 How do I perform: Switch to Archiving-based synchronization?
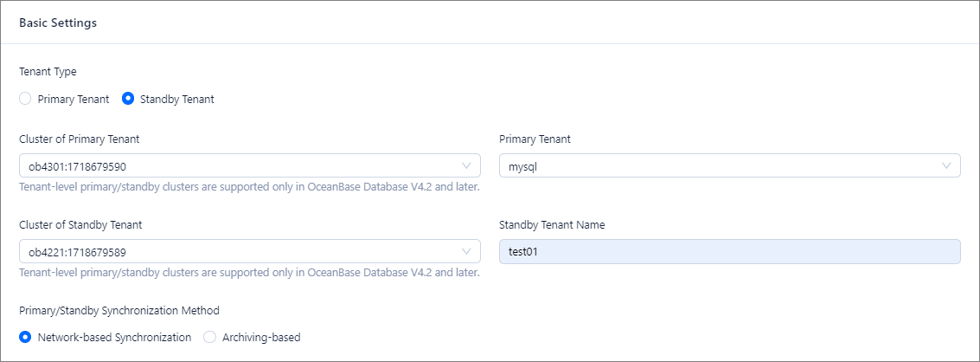click(x=209, y=337)
